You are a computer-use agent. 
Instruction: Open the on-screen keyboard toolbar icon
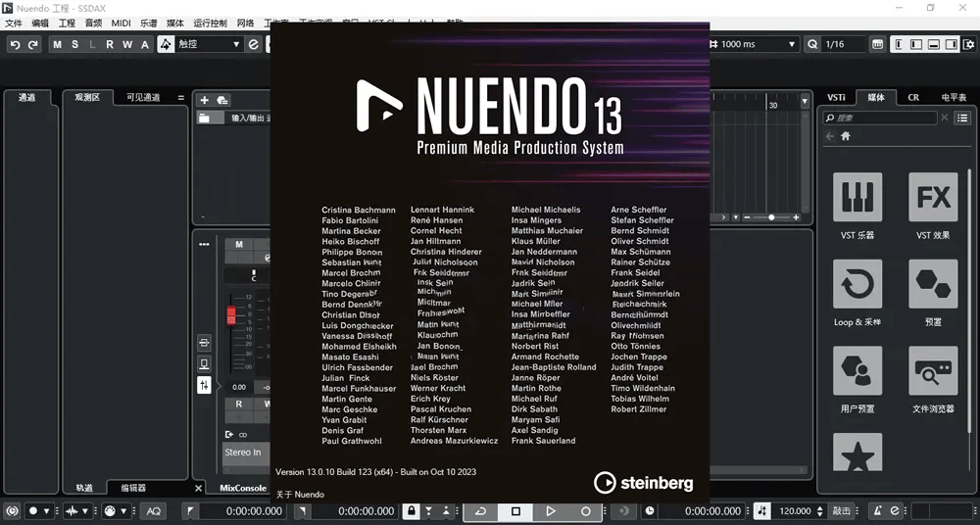pos(877,44)
